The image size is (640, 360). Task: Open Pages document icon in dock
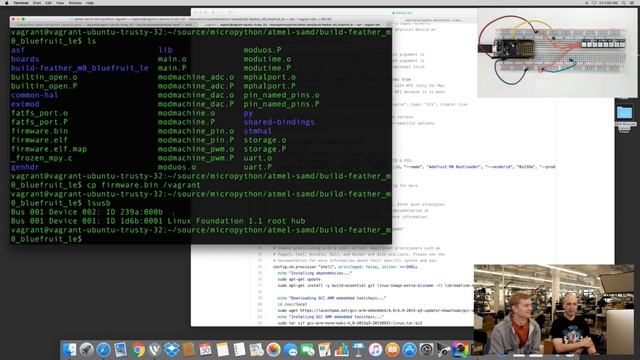(x=324, y=350)
